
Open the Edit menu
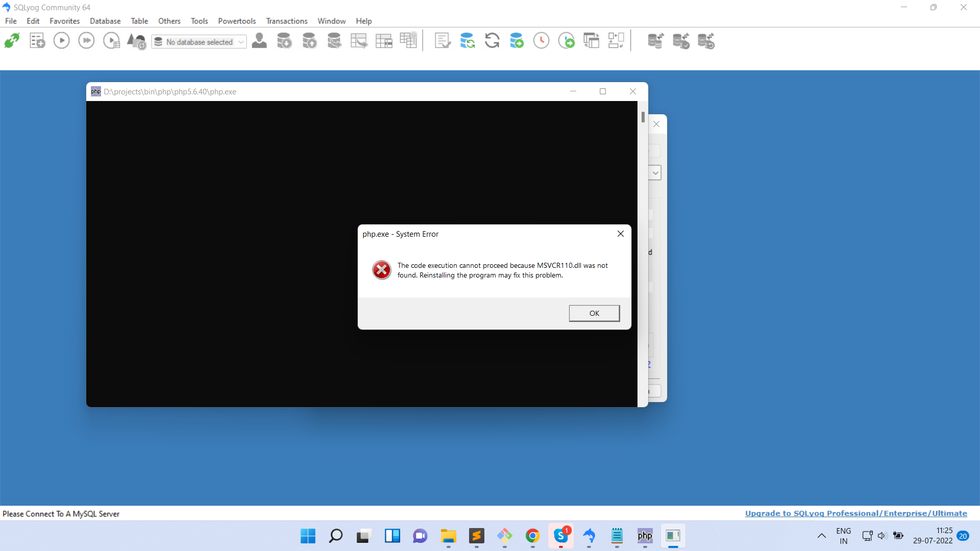[33, 21]
